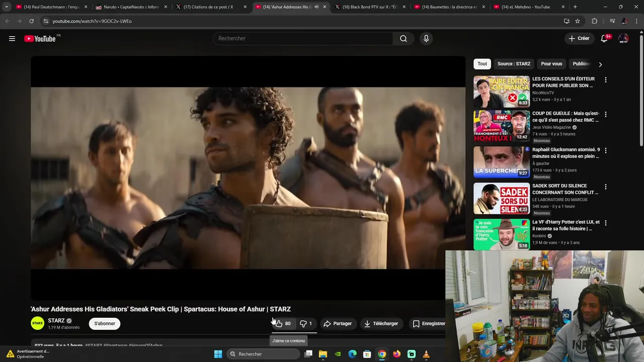Open the STARZ channel avatar
Screen dimensions: 644x362
(37, 323)
